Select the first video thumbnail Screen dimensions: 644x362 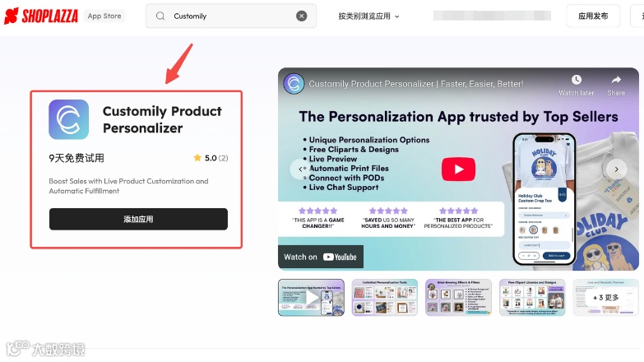coord(311,298)
